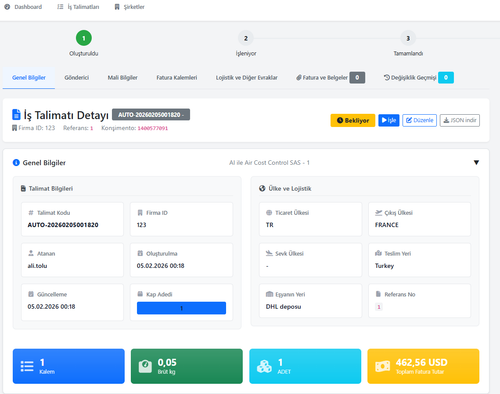Click the money icon in fatura tutar card

[x=382, y=366]
